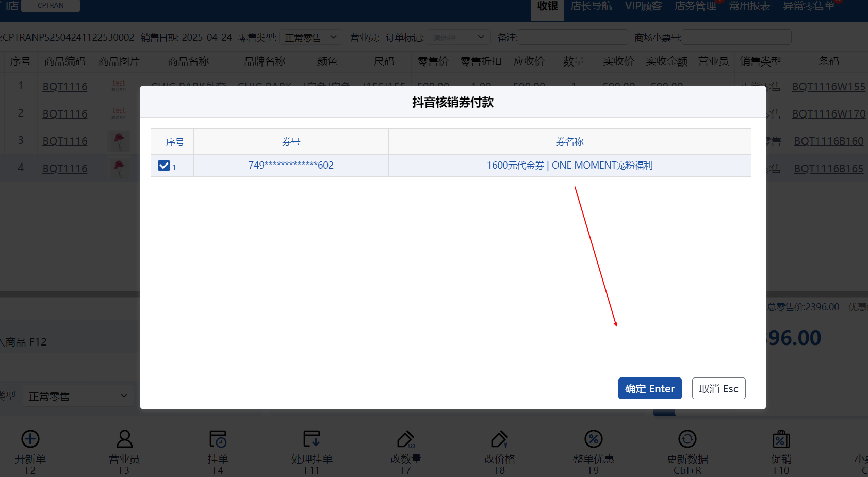The width and height of the screenshot is (868, 477).
Task: Click the red hat product thumbnail in row 3
Action: point(119,141)
